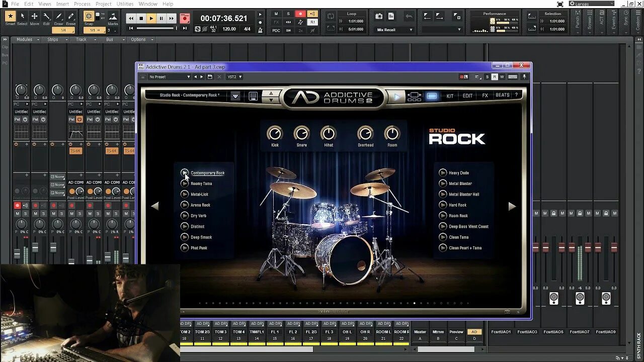Enable automation Write (W) in plugin header

pos(502,77)
